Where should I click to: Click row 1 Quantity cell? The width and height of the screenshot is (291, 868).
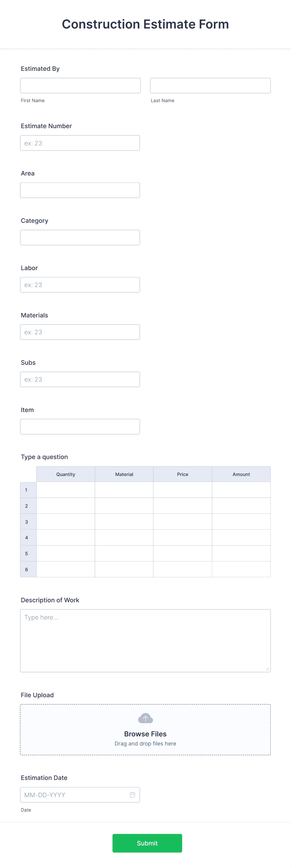66,489
